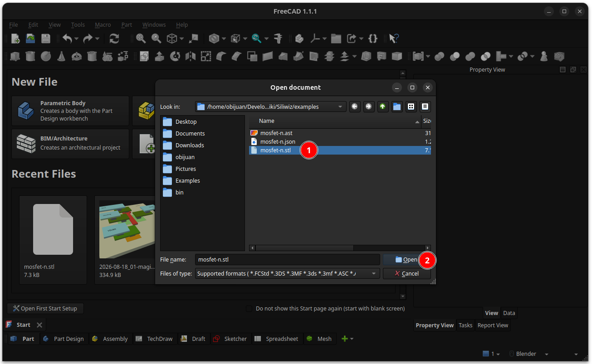The height and width of the screenshot is (364, 592).
Task: Select mosfet-n.ast in the file list
Action: 276,133
